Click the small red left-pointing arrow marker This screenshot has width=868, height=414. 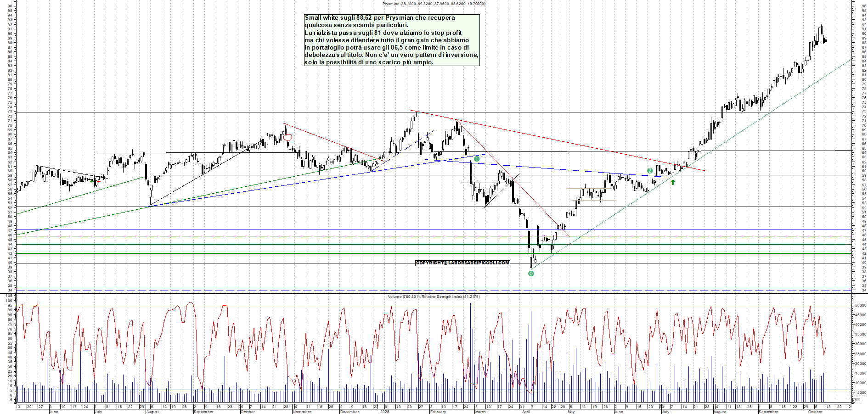(x=99, y=181)
